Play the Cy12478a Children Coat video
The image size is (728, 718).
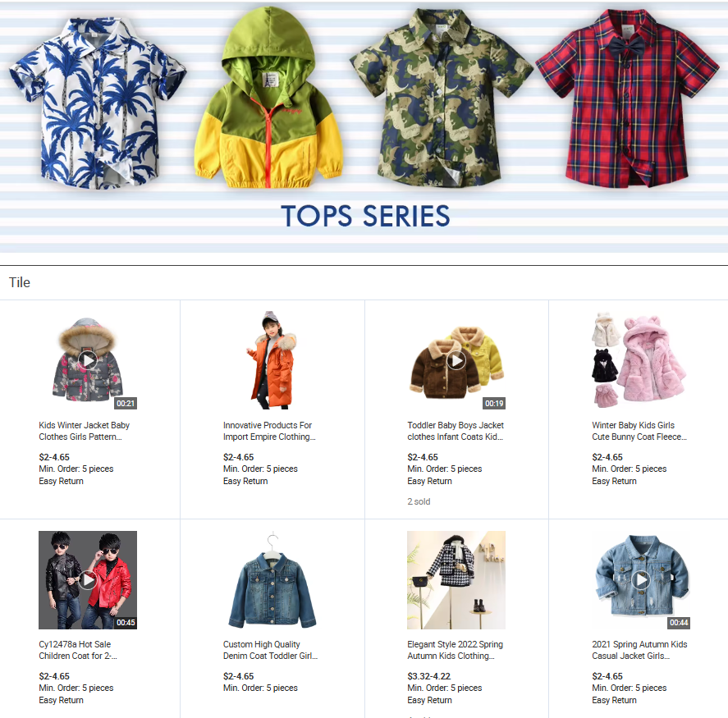[x=88, y=579]
